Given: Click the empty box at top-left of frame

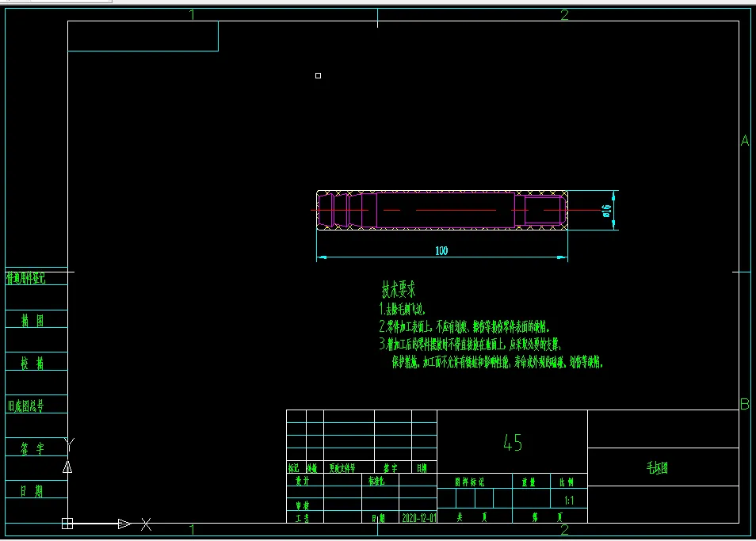Looking at the screenshot, I should pyautogui.click(x=143, y=36).
